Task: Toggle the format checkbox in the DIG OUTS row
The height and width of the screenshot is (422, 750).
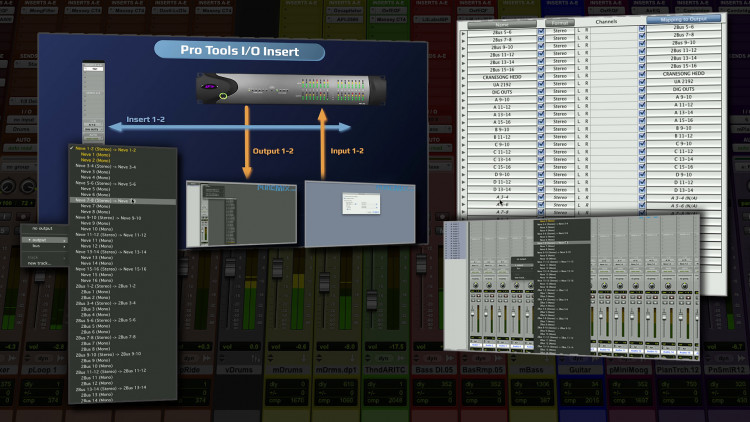Action: point(541,92)
